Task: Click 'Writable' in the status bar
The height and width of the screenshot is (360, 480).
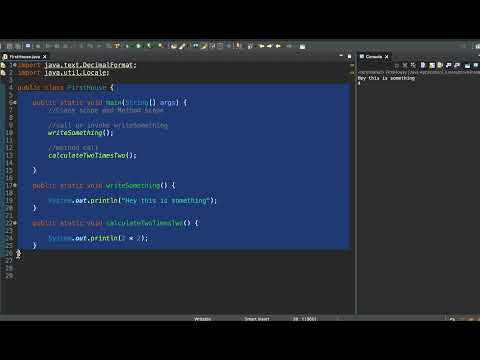Action: coord(203,319)
